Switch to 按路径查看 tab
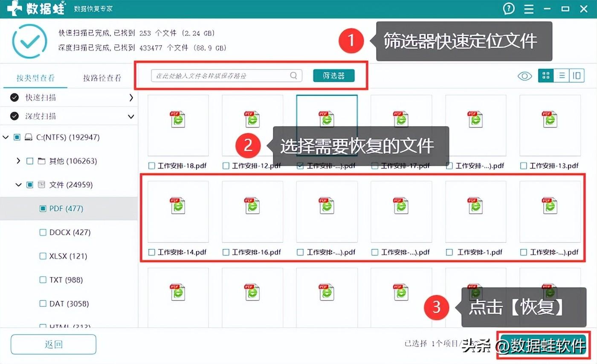 [102, 78]
